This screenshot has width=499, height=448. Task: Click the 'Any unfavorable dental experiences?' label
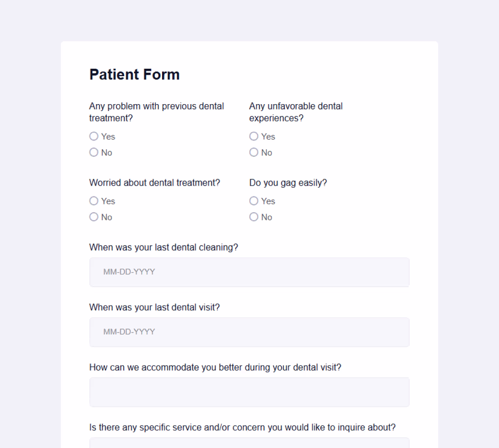tap(296, 112)
